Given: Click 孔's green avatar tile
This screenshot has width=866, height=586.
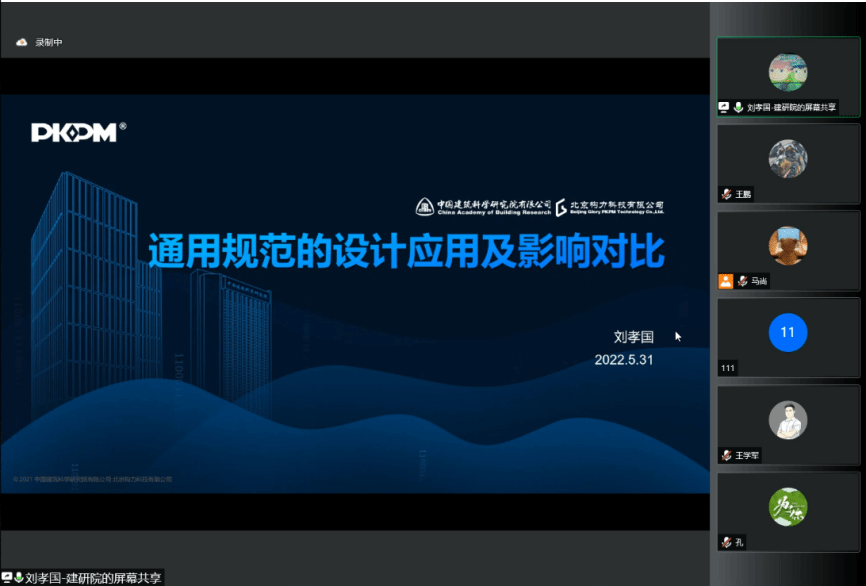Looking at the screenshot, I should click(787, 508).
